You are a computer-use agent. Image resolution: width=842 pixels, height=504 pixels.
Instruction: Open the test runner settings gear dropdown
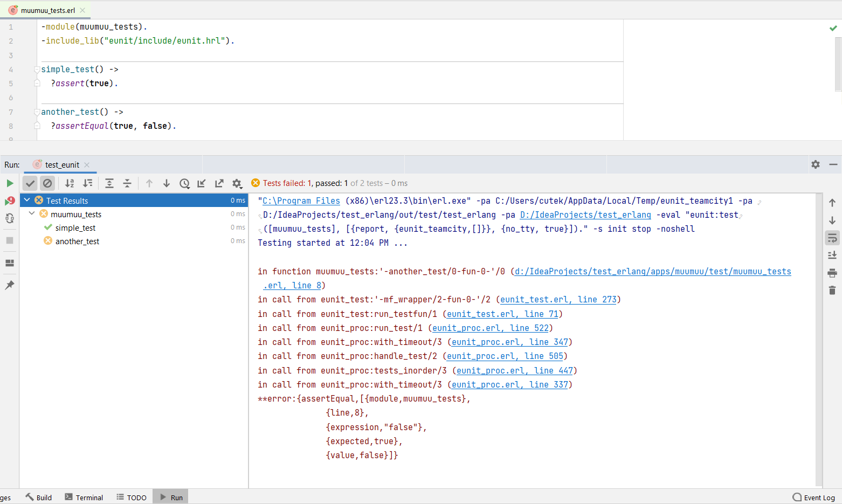[x=237, y=183]
